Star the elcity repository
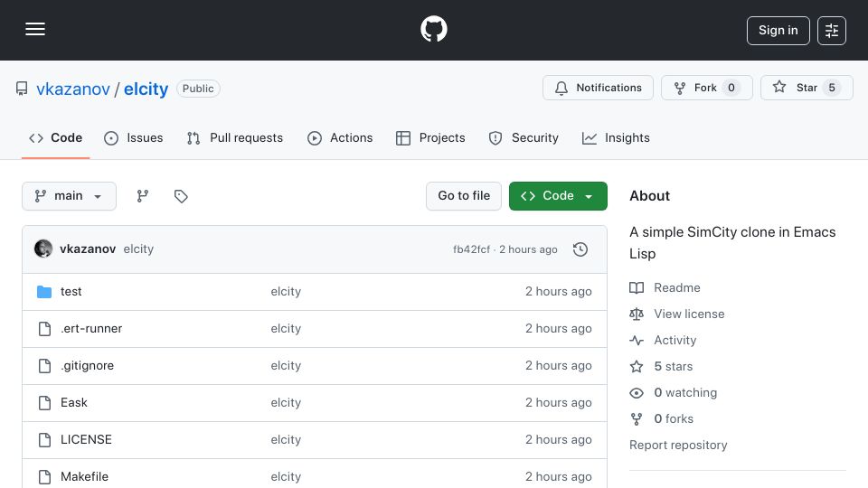Screen dimensions: 868x488 pyautogui.click(x=807, y=88)
